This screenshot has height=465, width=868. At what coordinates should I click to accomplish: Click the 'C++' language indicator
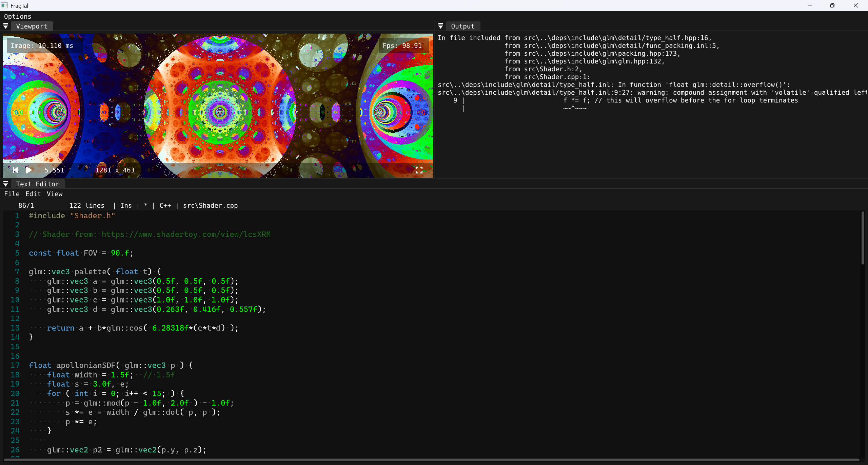(165, 205)
